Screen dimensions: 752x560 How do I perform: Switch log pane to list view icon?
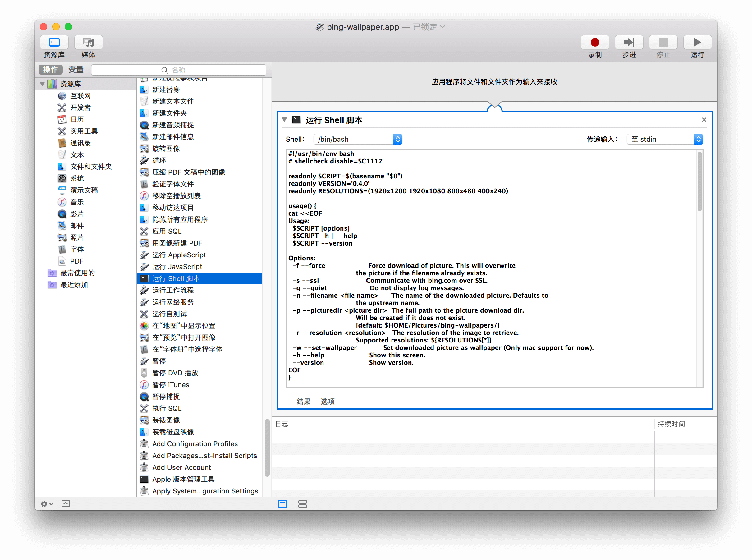282,504
